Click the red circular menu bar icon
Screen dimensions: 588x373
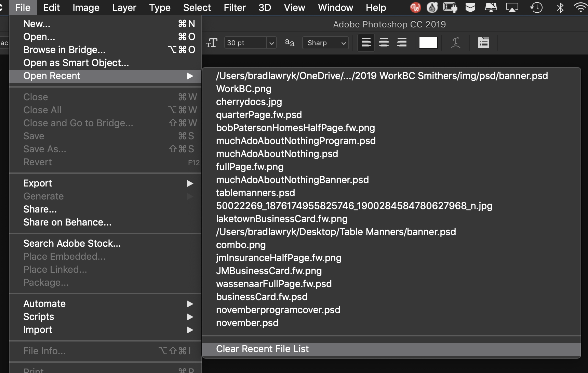point(415,8)
